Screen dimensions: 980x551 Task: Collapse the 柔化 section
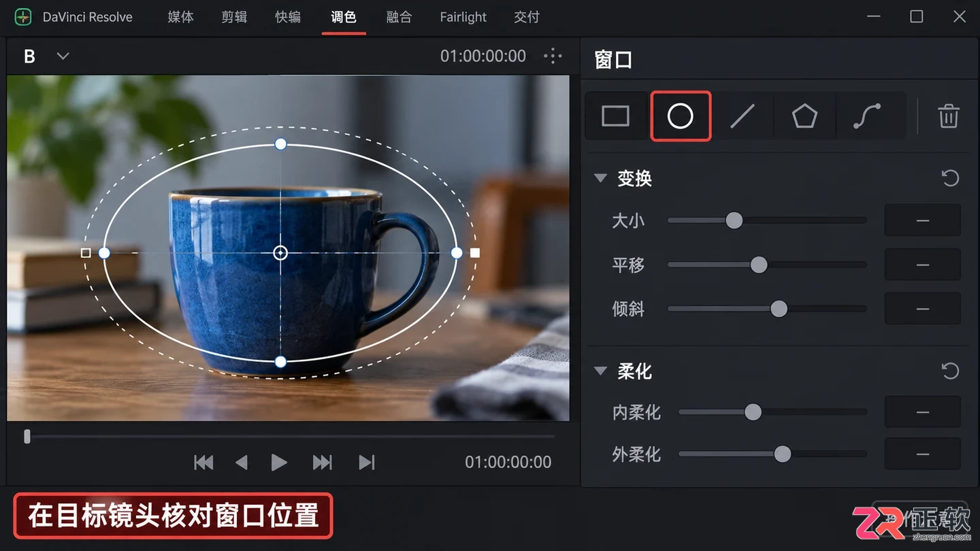pos(600,371)
